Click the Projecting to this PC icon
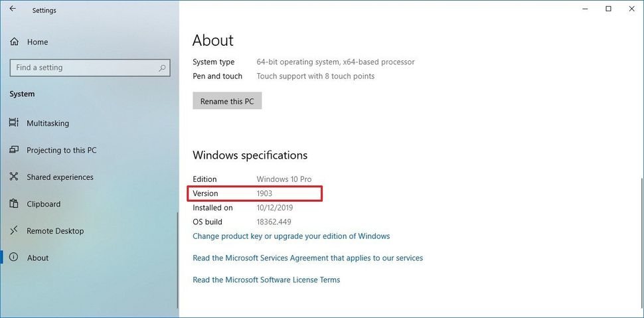 tap(14, 150)
